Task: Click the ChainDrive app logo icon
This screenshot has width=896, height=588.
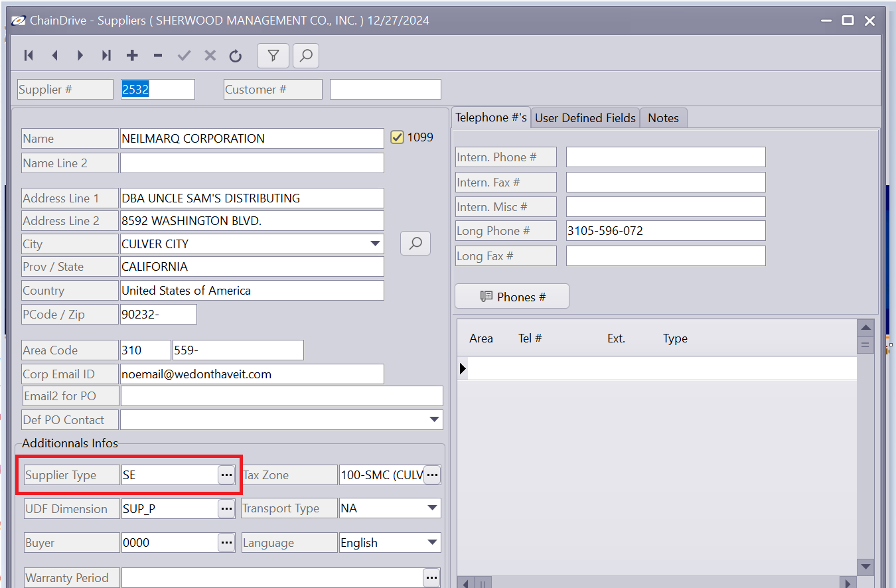Action: (x=18, y=21)
